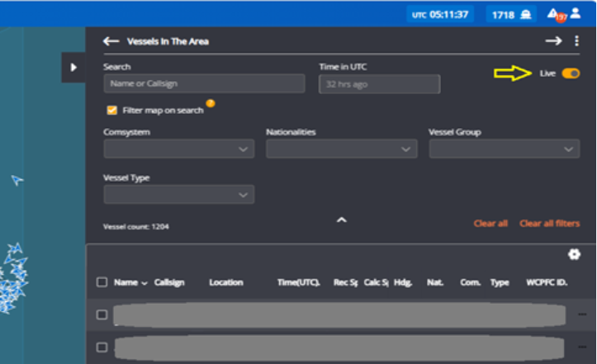Click the Time(UTC) column header
The image size is (597, 364).
pyautogui.click(x=299, y=282)
